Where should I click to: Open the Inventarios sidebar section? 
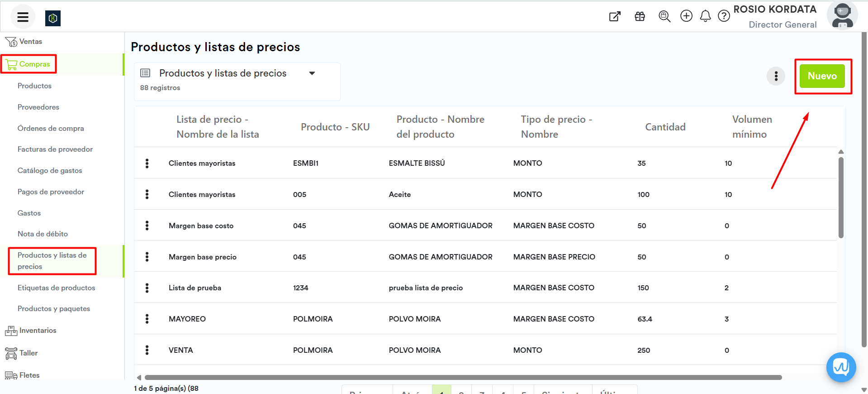(x=38, y=331)
